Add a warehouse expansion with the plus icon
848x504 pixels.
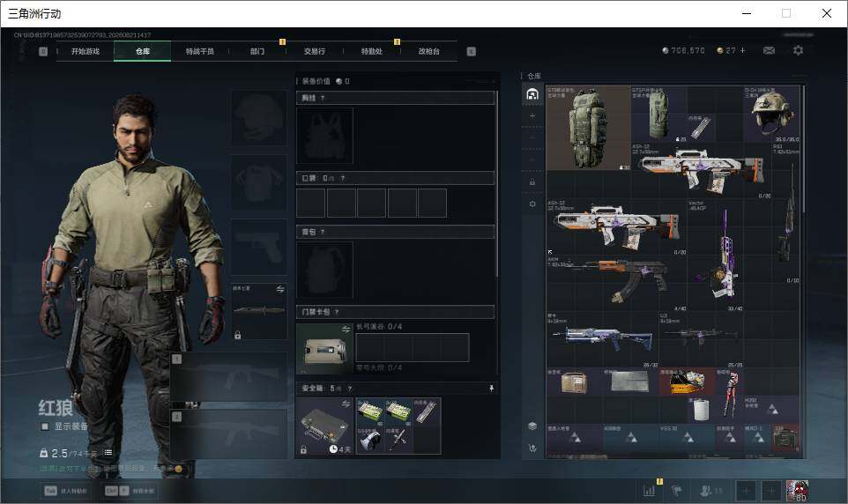click(x=532, y=115)
